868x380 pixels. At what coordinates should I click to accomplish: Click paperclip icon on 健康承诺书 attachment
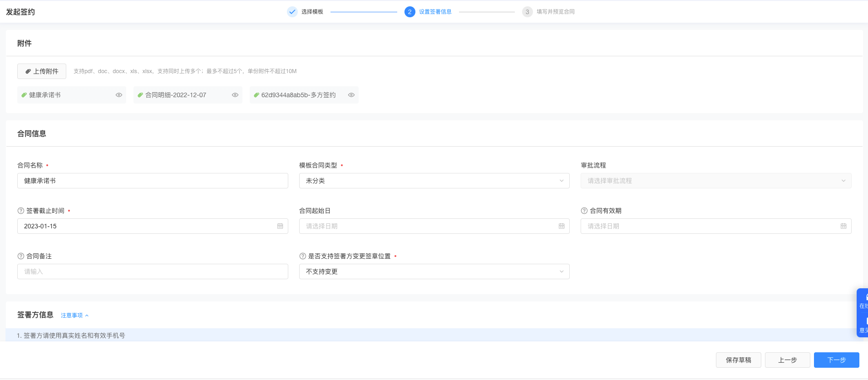click(24, 95)
